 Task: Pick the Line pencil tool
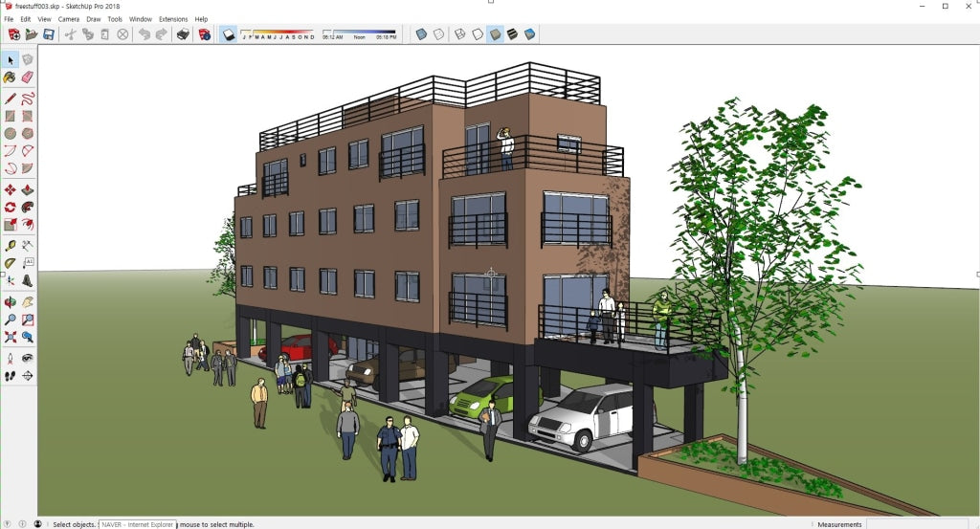point(10,98)
